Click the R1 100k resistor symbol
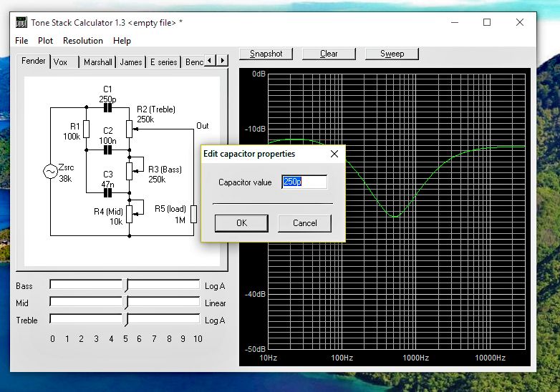The image size is (560, 392). 86,129
